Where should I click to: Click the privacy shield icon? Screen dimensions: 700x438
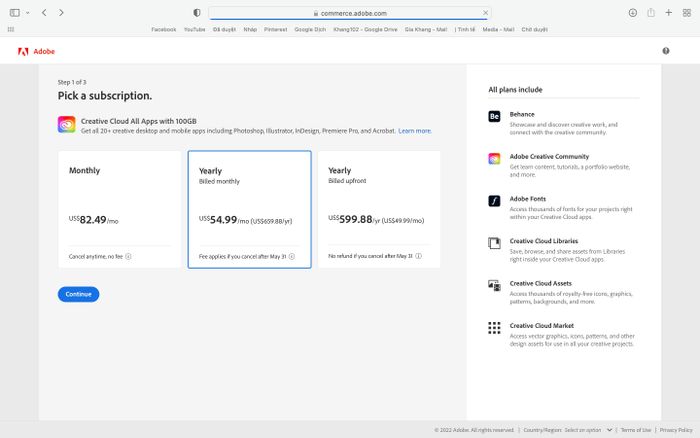click(197, 13)
